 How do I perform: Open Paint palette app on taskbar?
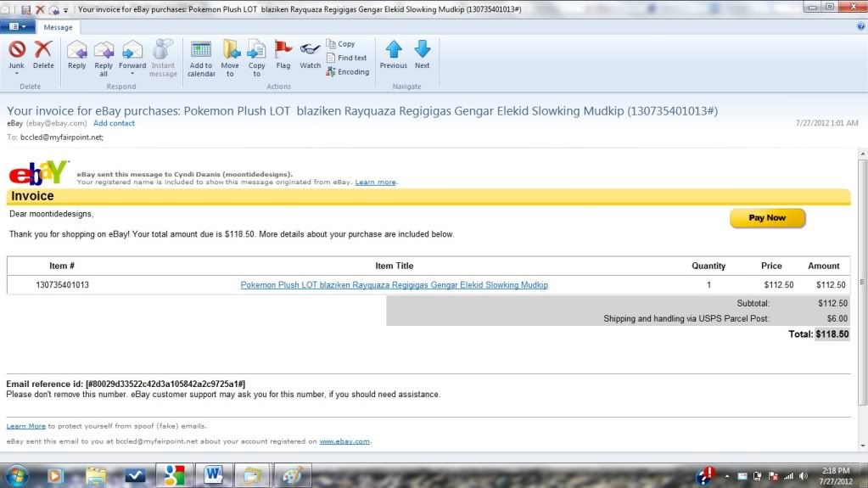pyautogui.click(x=292, y=475)
